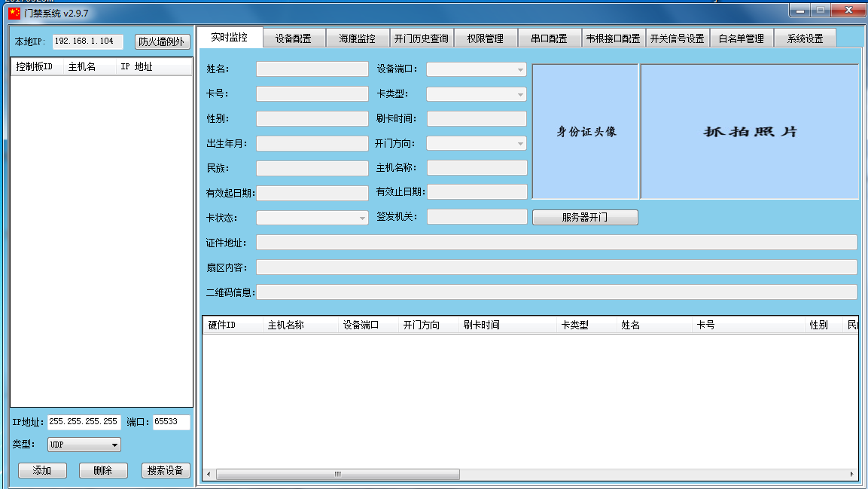Click the 添加 (Add) button

click(x=41, y=469)
